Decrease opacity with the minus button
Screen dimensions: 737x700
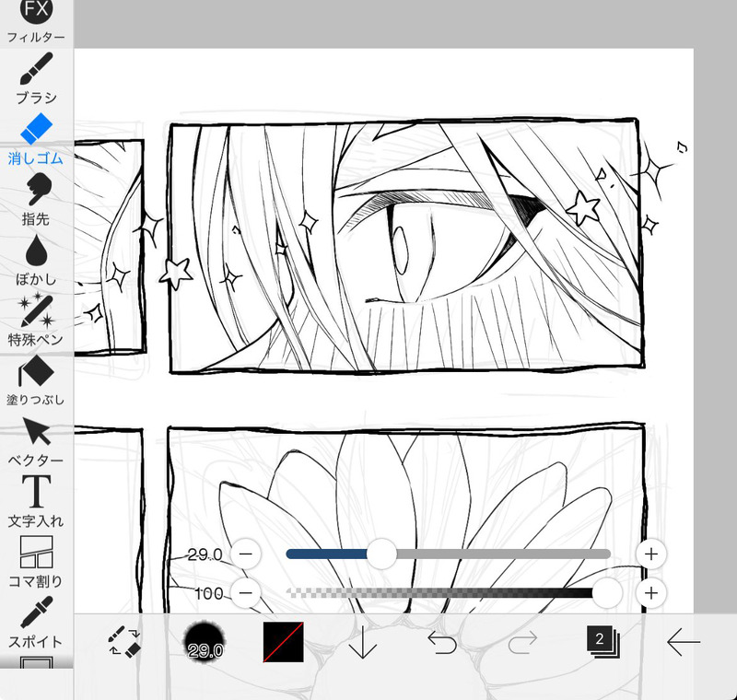[x=245, y=593]
